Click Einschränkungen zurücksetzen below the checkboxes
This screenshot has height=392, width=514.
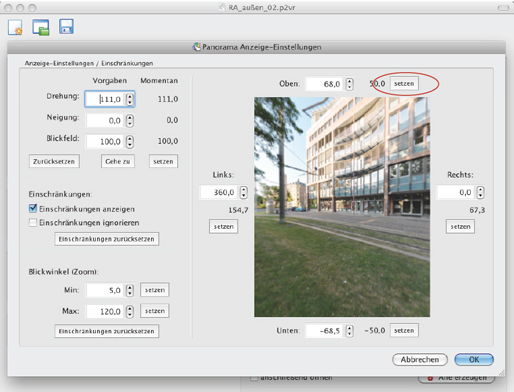click(107, 239)
